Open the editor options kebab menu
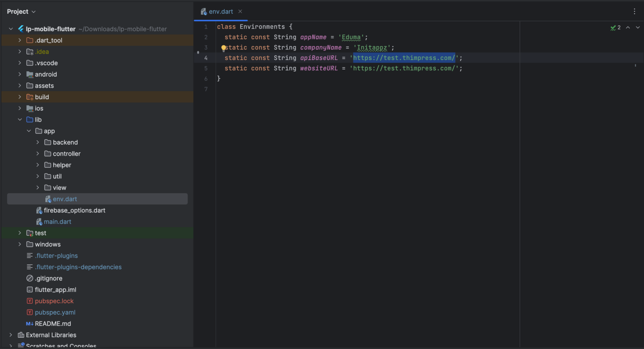Viewport: 644px width, 349px height. (634, 11)
